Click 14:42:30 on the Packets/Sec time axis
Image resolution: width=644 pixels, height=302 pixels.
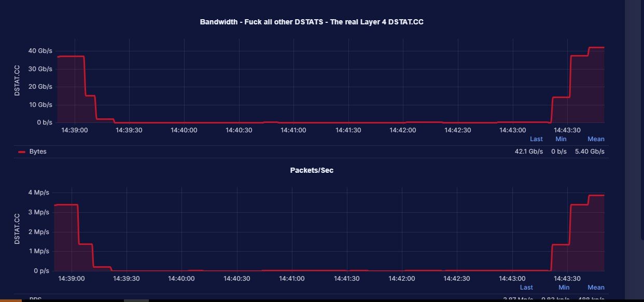(457, 279)
